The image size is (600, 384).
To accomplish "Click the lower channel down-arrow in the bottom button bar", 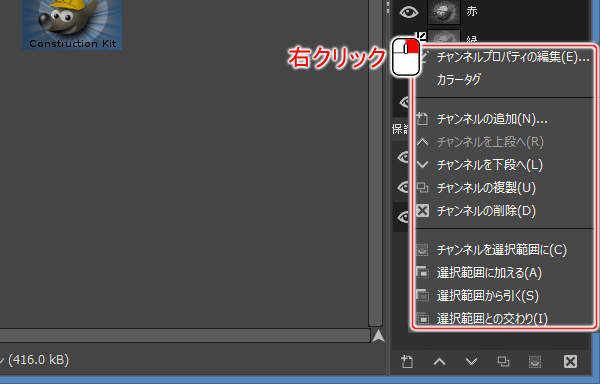I will pyautogui.click(x=471, y=361).
